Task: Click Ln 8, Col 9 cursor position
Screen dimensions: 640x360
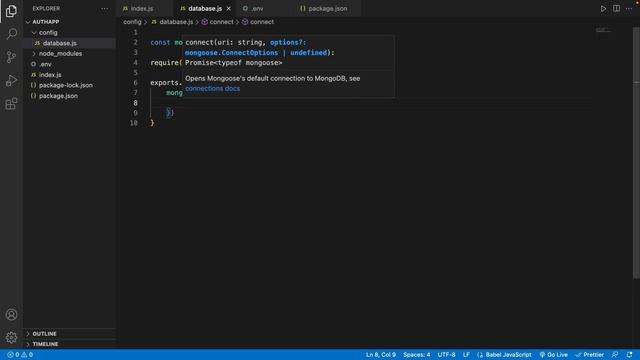Action: tap(381, 355)
